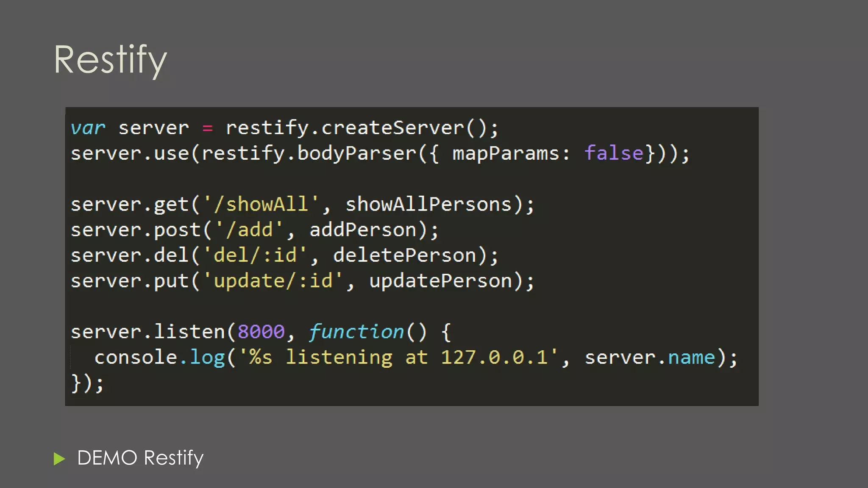Click 'mapParams:' in the bodyParser options
The height and width of the screenshot is (488, 868).
512,154
